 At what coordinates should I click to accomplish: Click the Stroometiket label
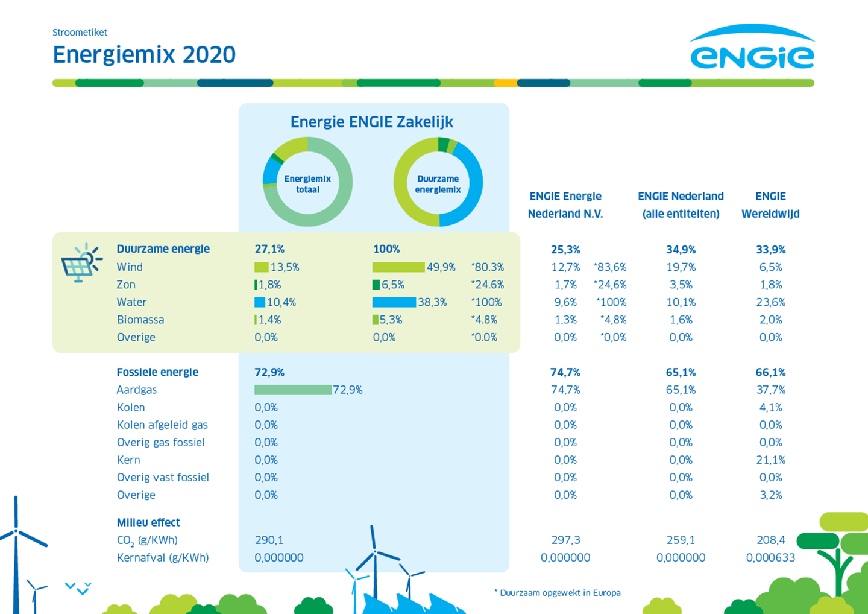click(x=80, y=33)
